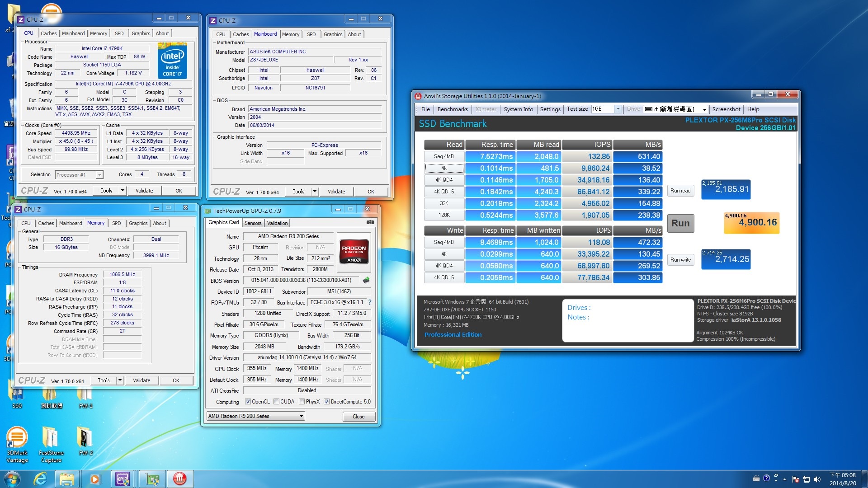
Task: Open the Benchmarks menu in Anvil
Action: click(452, 109)
